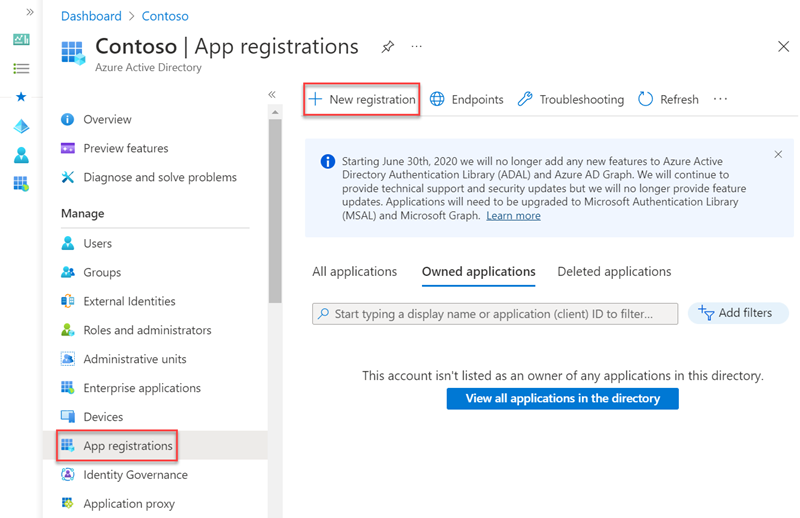
Task: Open All services list icon
Action: 21,68
